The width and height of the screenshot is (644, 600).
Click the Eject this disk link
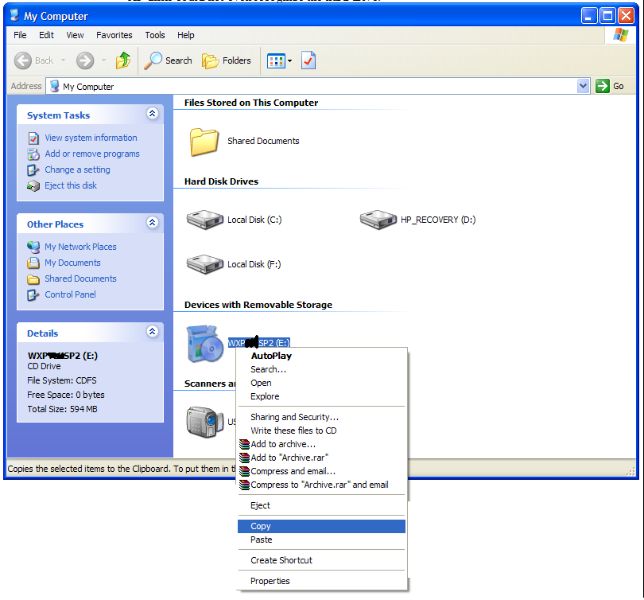coord(71,186)
